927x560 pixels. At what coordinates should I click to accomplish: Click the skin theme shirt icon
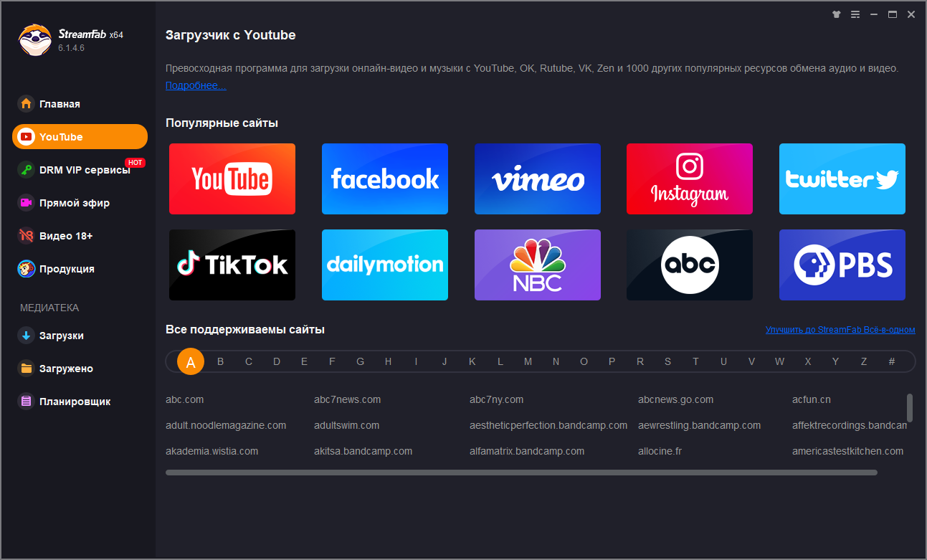pyautogui.click(x=836, y=14)
